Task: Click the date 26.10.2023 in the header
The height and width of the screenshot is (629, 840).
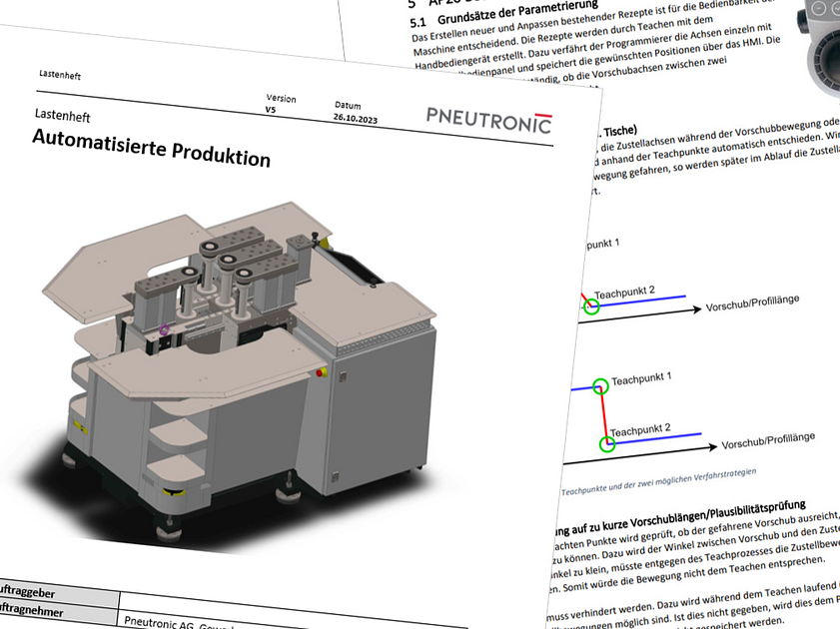Action: coord(356,118)
